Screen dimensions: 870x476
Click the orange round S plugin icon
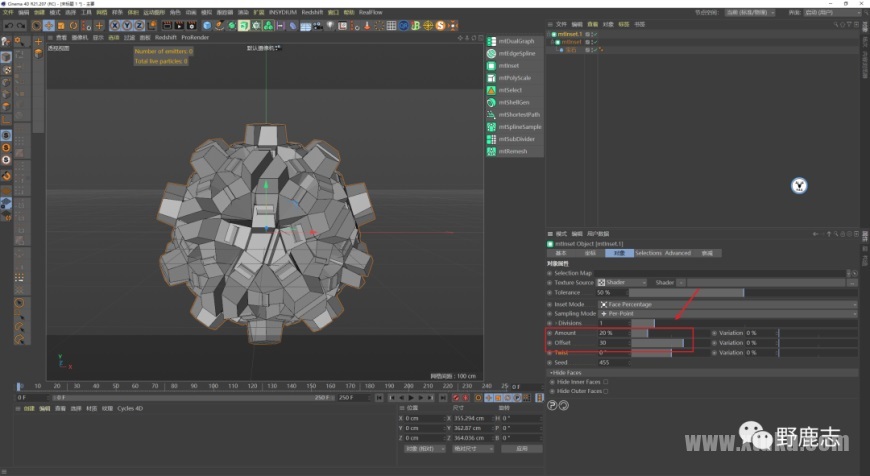pos(441,26)
